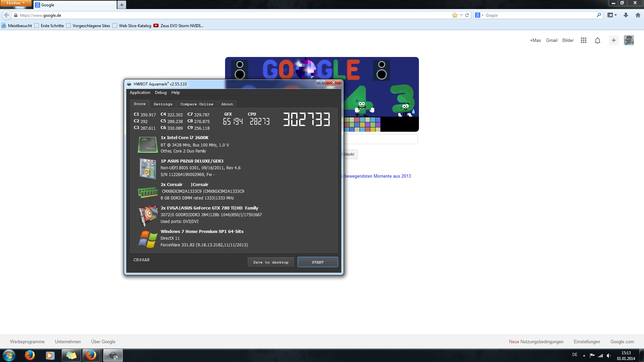
Task: Open the Google account avatar
Action: tap(629, 40)
